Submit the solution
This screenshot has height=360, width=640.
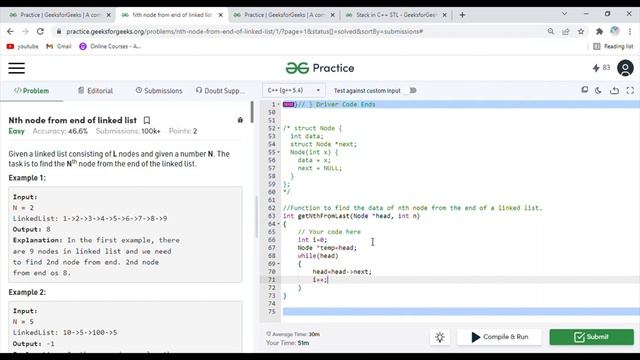click(x=591, y=337)
